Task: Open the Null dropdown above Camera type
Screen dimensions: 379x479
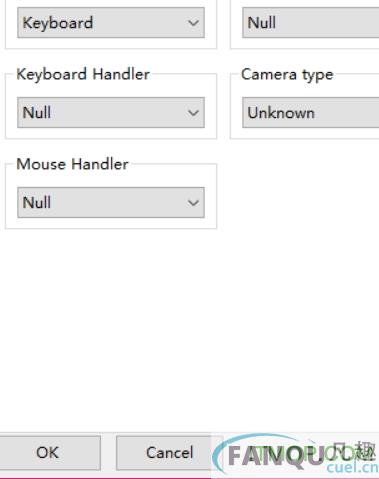Action: [311, 23]
